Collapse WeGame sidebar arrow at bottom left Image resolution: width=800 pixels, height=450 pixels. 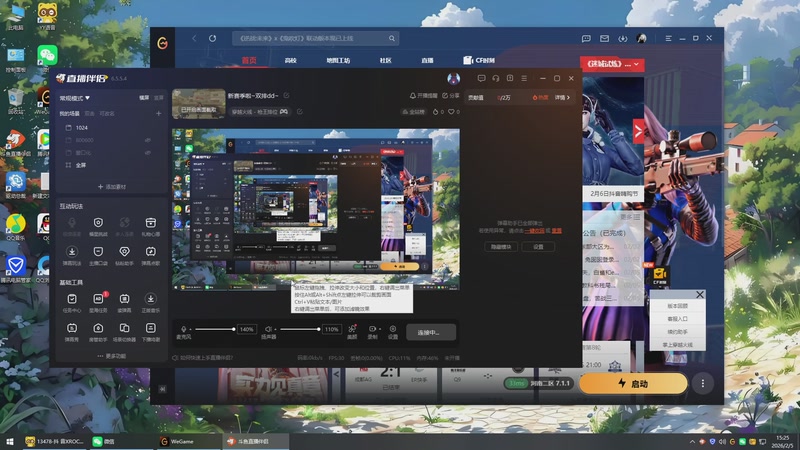tap(162, 389)
